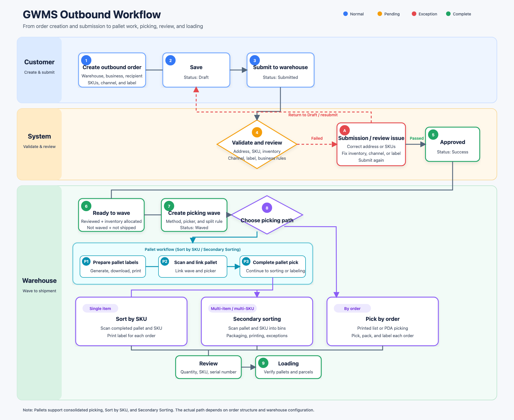Select the Pick by order card
Screen dimensions: 514x420
click(383, 321)
